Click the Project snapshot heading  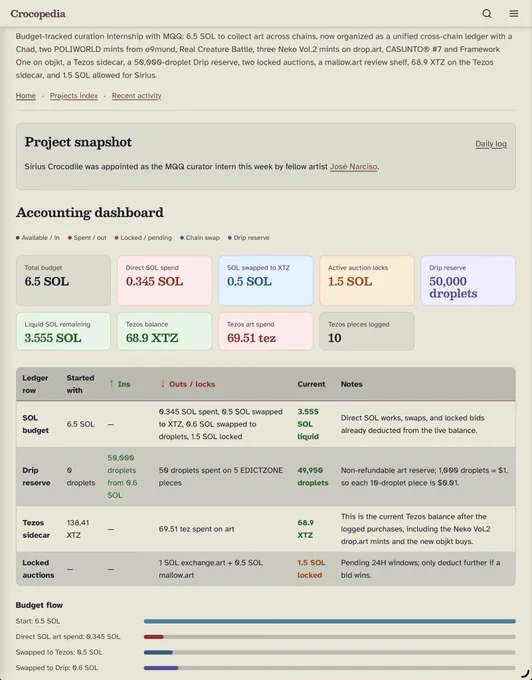78,142
